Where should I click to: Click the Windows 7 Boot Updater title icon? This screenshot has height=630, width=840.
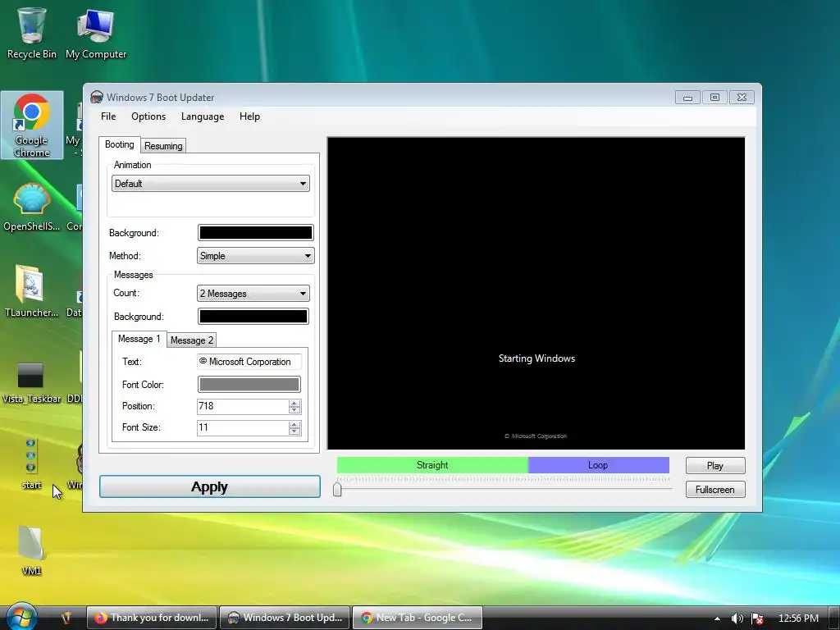[97, 98]
